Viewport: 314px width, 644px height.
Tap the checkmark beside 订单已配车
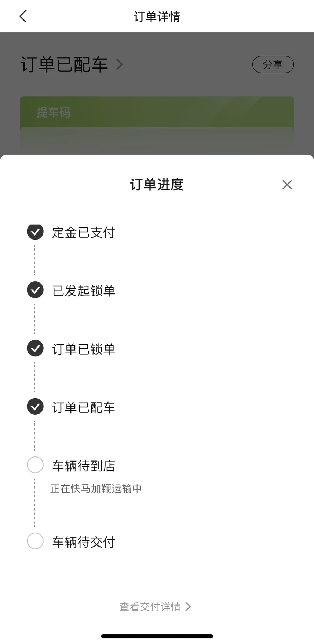[35, 407]
